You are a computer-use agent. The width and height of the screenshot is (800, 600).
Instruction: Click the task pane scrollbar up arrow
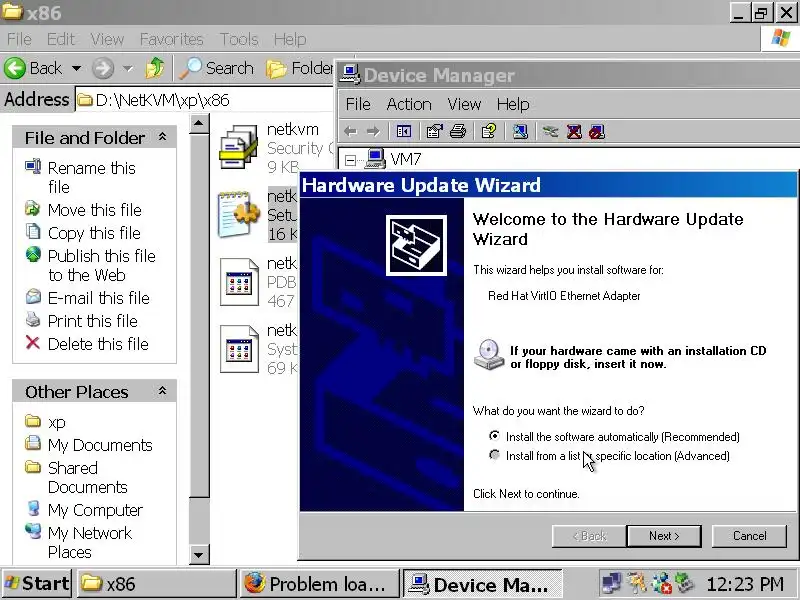point(199,124)
